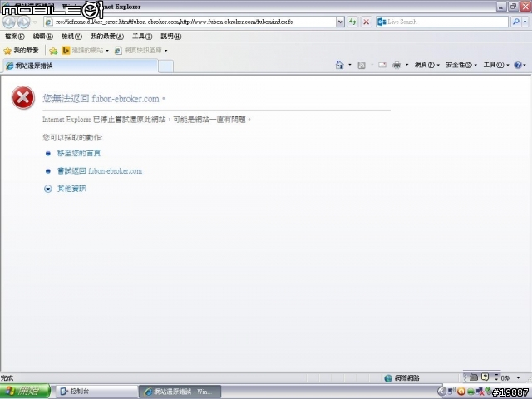Screen dimensions: 532x399
Task: Open the 編輯(E) menu
Action: point(42,36)
